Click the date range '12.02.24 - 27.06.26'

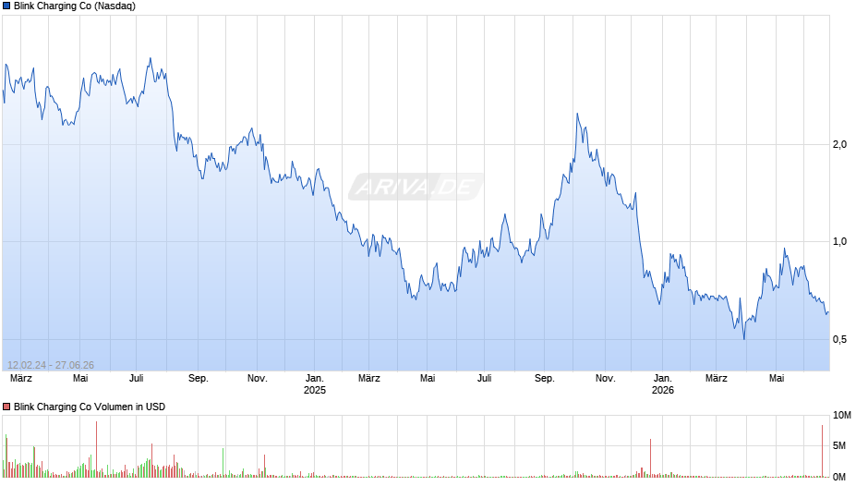[51, 365]
